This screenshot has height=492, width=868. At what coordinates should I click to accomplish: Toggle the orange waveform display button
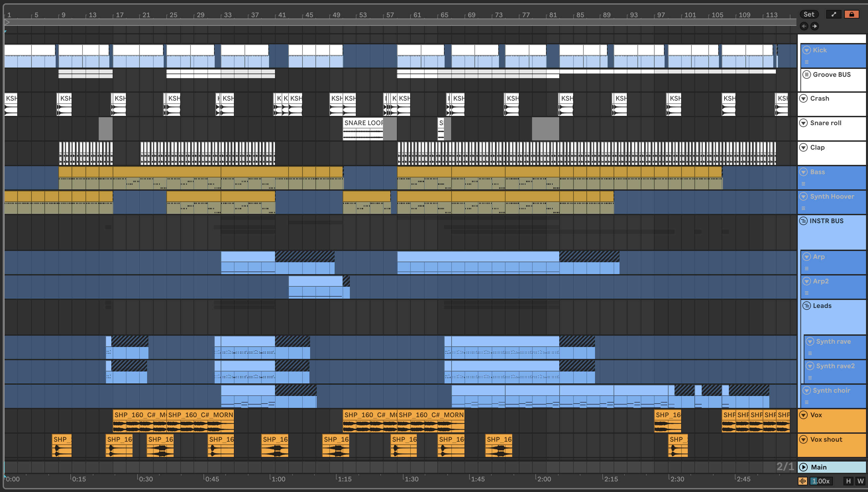click(x=802, y=481)
